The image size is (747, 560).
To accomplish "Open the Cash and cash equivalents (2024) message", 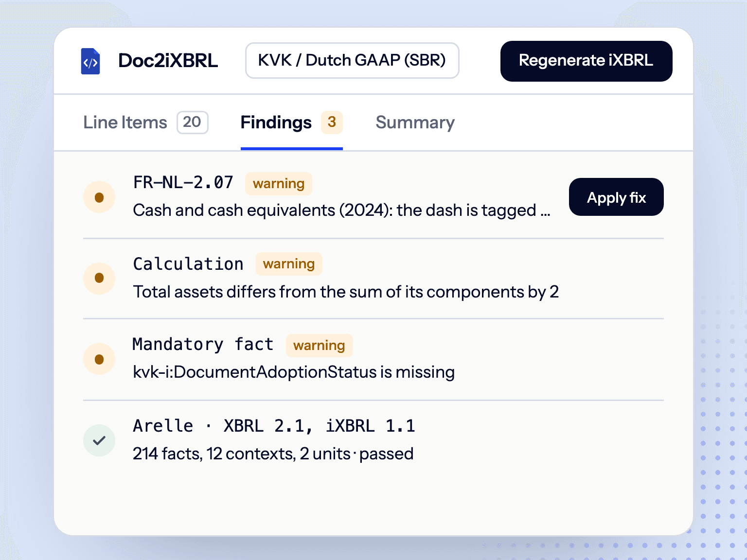I will pyautogui.click(x=341, y=210).
